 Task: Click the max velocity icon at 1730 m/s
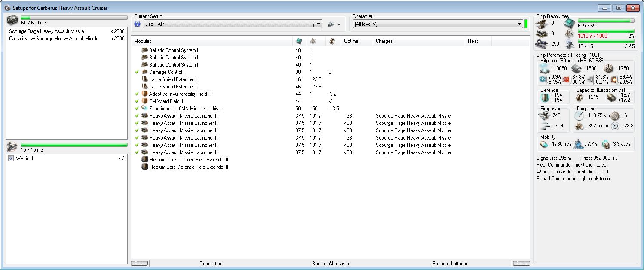coord(545,144)
